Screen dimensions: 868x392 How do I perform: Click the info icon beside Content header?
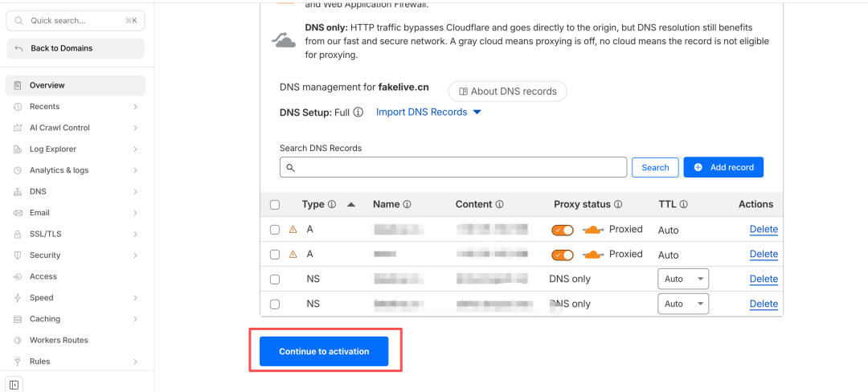499,204
